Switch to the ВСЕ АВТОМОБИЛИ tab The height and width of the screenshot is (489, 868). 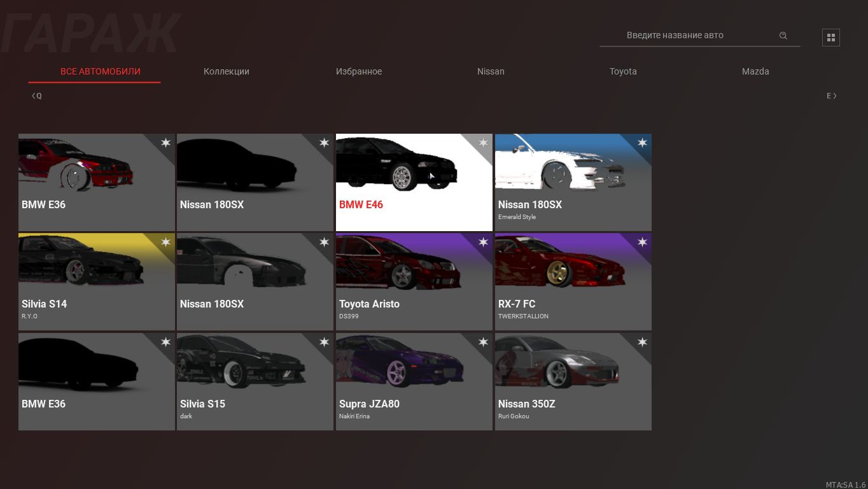[x=101, y=71]
